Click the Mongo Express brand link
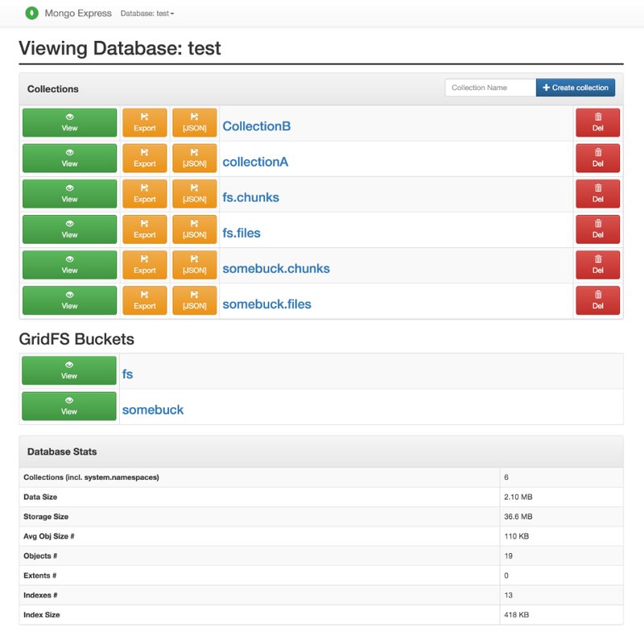644x644 pixels. pos(78,14)
